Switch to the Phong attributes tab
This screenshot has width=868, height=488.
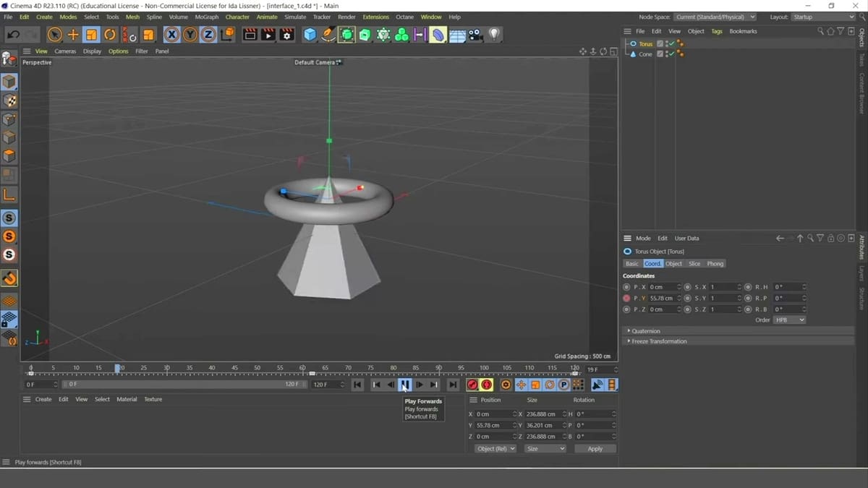(715, 264)
